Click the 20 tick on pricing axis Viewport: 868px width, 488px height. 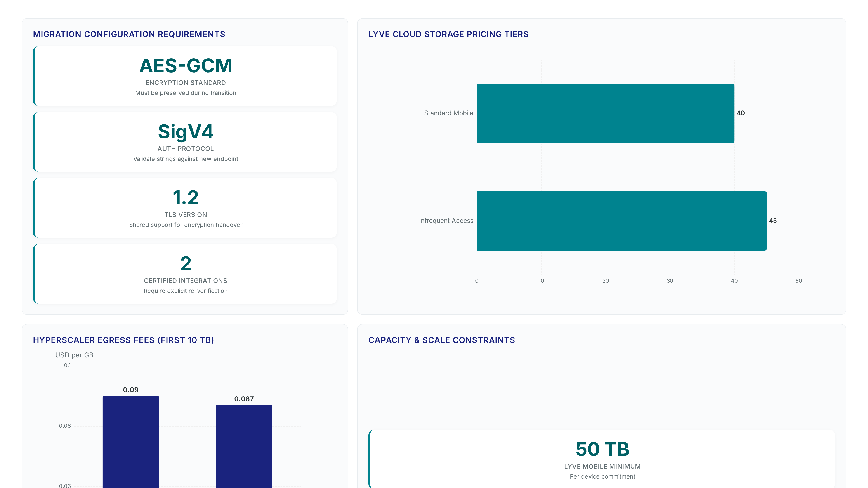[x=606, y=281]
